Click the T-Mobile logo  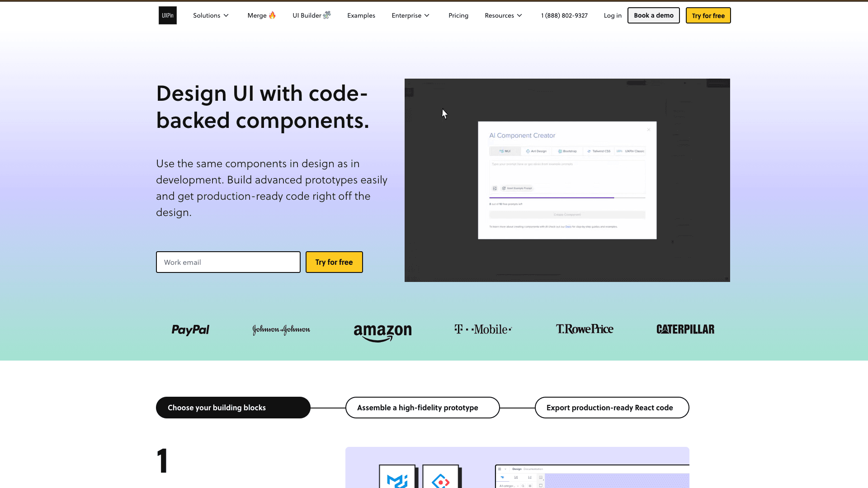pyautogui.click(x=483, y=329)
